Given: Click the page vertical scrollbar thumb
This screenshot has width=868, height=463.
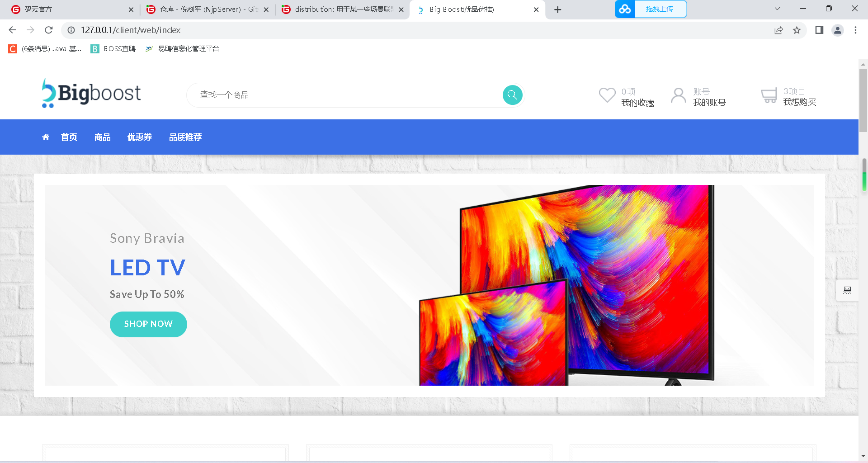Looking at the screenshot, I should point(863,99).
